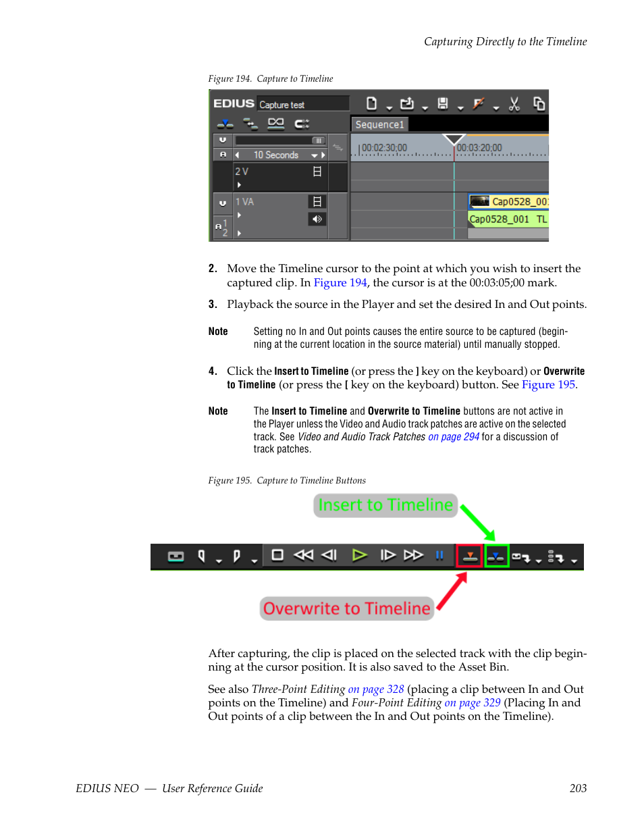Click the green Play button
This screenshot has width=644, height=834.
[360, 555]
